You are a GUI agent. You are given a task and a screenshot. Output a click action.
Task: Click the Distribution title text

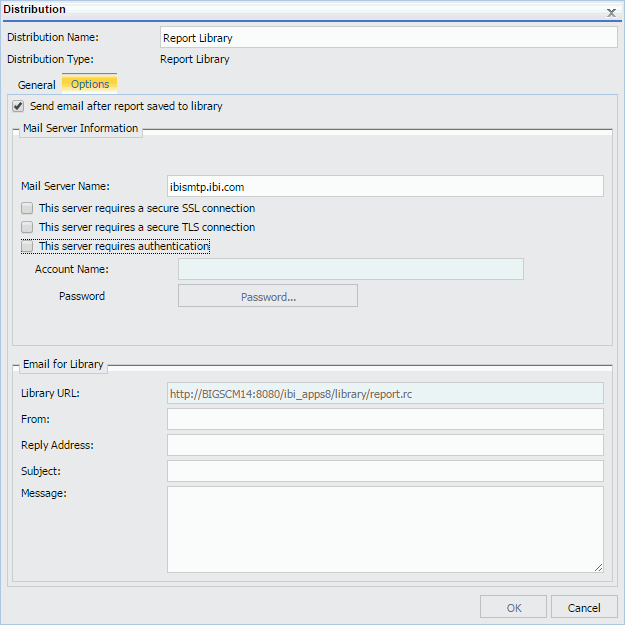(x=34, y=9)
